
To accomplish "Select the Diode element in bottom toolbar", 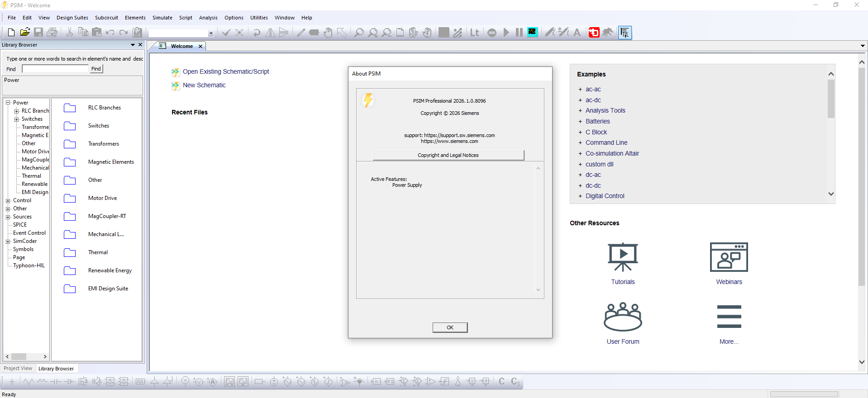I will click(x=69, y=382).
